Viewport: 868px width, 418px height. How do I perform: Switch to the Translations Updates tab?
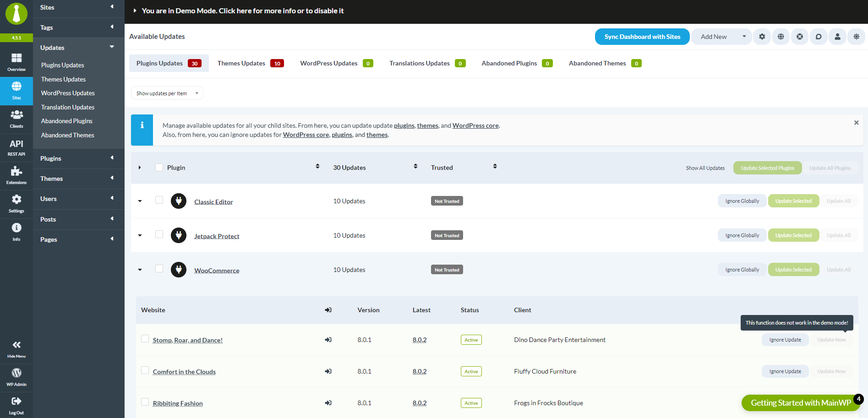(x=427, y=63)
